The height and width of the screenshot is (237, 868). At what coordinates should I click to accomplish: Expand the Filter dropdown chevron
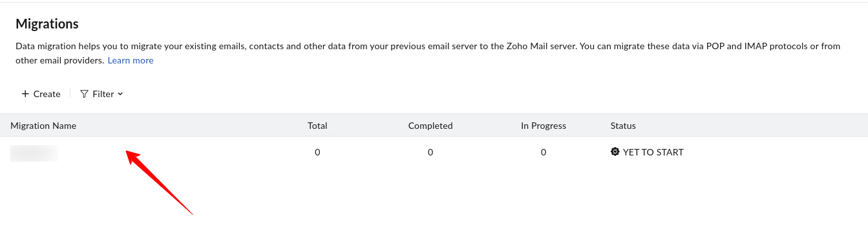click(120, 94)
